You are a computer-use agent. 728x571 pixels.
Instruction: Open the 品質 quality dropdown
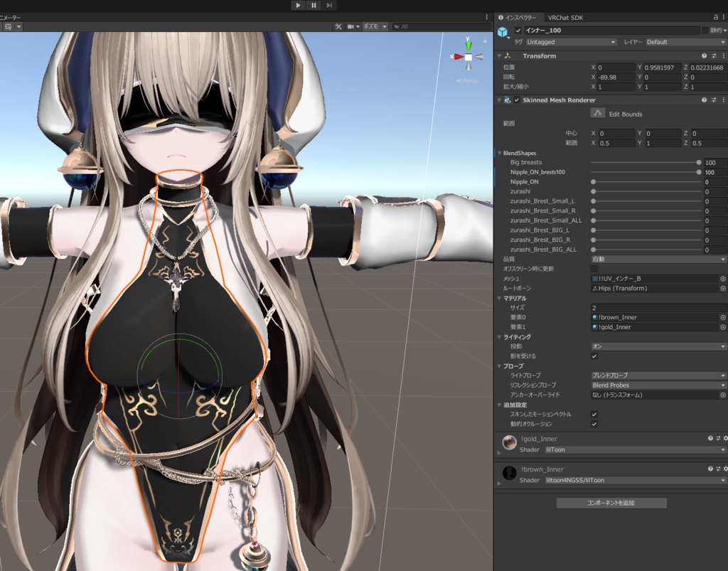(658, 259)
